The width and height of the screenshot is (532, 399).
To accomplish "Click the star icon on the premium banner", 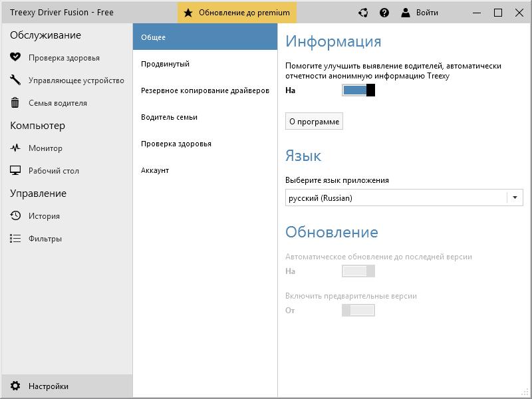I will pyautogui.click(x=188, y=13).
